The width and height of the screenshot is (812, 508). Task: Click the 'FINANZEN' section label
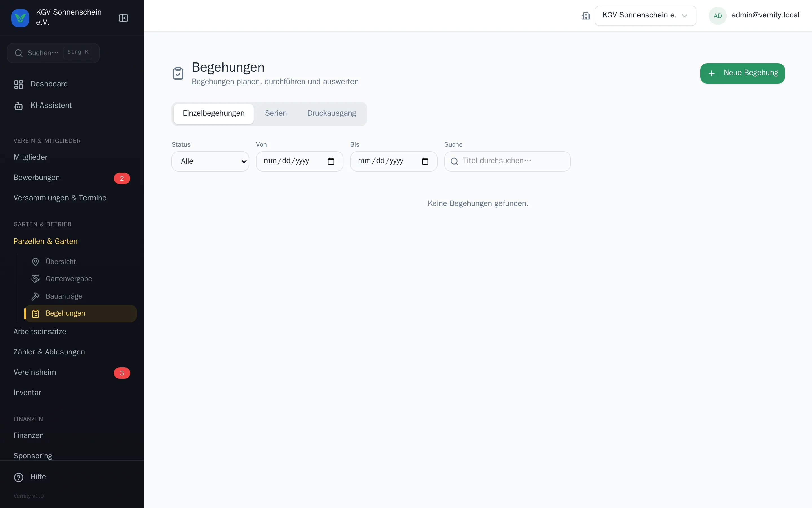(28, 419)
